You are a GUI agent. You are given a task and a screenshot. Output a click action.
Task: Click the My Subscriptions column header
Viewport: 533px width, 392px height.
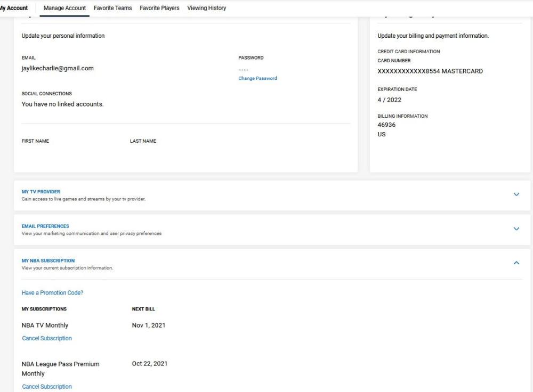(x=44, y=309)
